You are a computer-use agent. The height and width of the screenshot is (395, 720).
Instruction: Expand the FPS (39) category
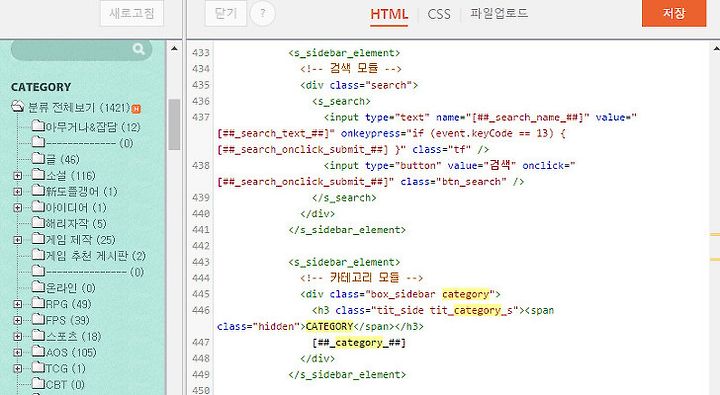click(x=17, y=320)
